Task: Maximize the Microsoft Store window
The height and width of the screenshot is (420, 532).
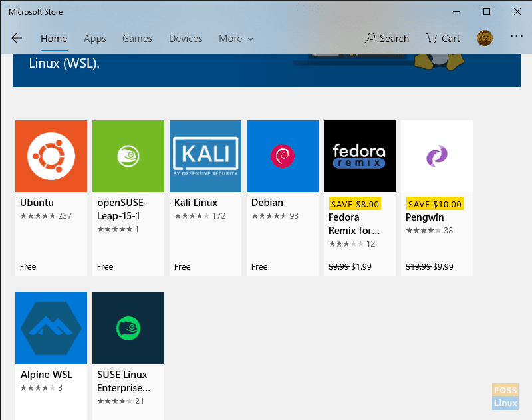Action: [x=487, y=11]
